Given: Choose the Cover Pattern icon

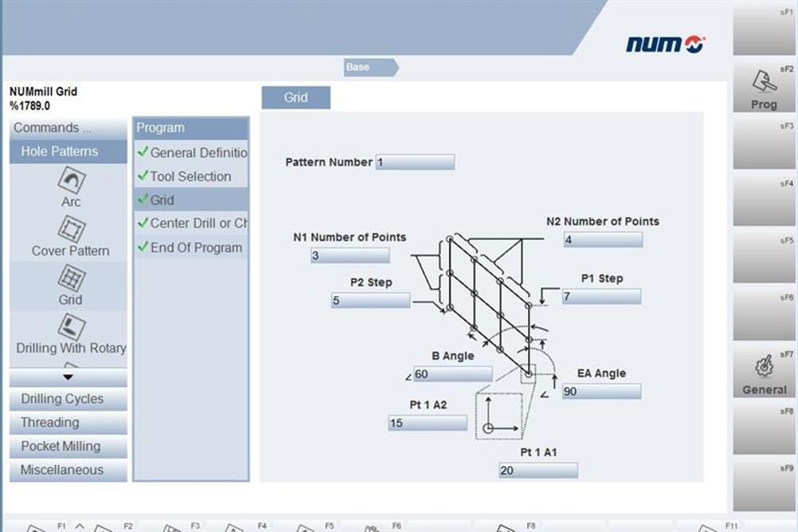Looking at the screenshot, I should pyautogui.click(x=71, y=229).
